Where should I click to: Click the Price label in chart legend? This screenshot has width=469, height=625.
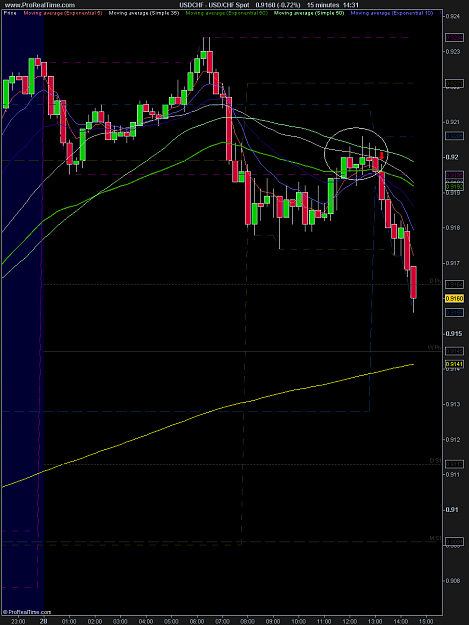click(x=10, y=13)
